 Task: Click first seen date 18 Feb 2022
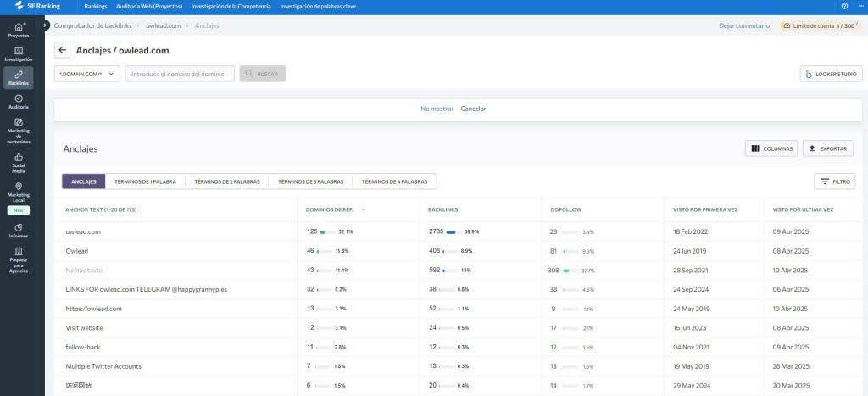click(690, 231)
